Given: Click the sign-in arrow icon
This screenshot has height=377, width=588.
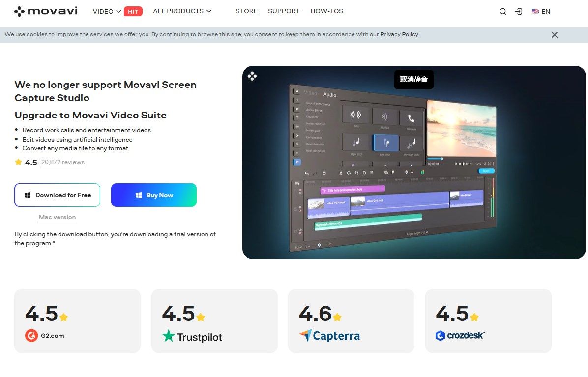Looking at the screenshot, I should coord(519,12).
